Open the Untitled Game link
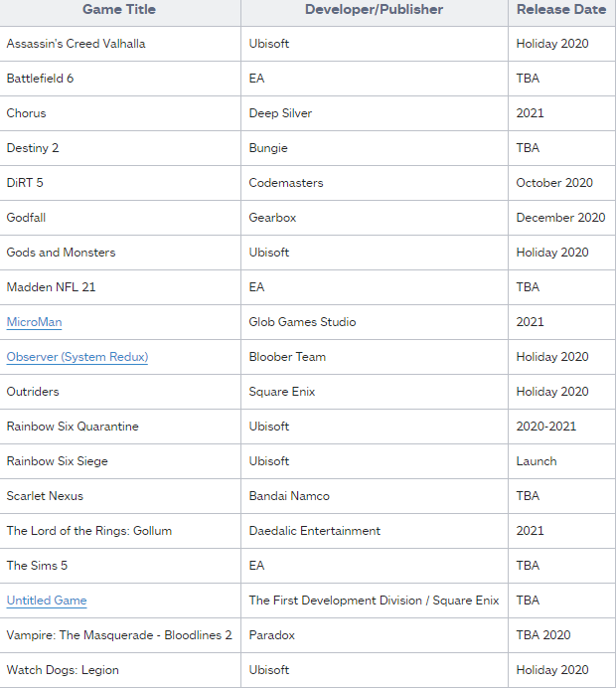The image size is (616, 689). (47, 601)
